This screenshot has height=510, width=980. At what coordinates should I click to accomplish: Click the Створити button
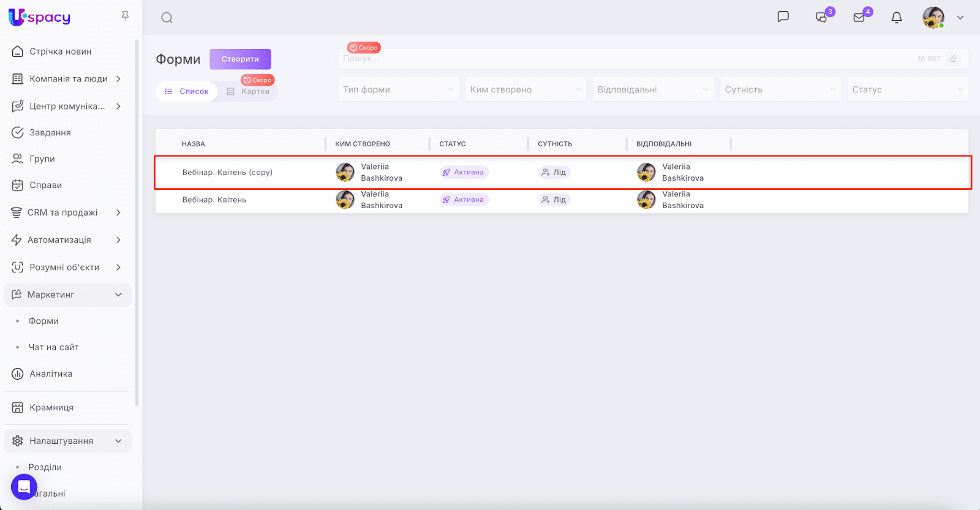tap(240, 59)
